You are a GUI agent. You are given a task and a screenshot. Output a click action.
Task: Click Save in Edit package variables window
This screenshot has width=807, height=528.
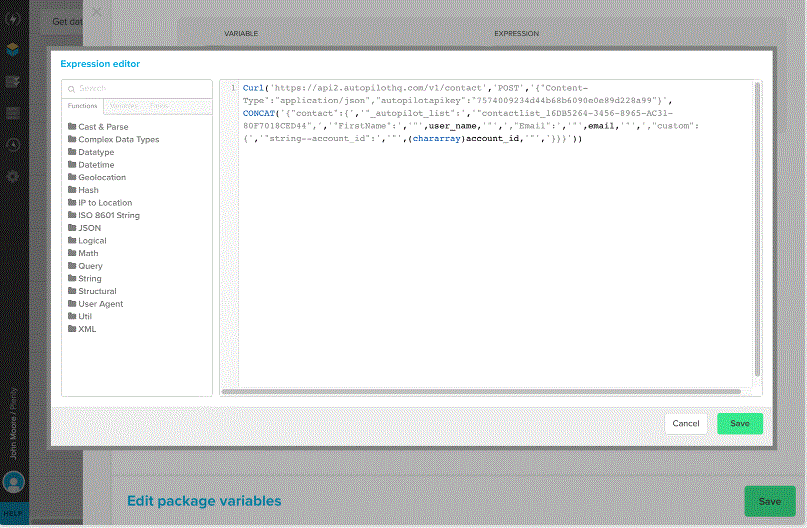(x=769, y=501)
